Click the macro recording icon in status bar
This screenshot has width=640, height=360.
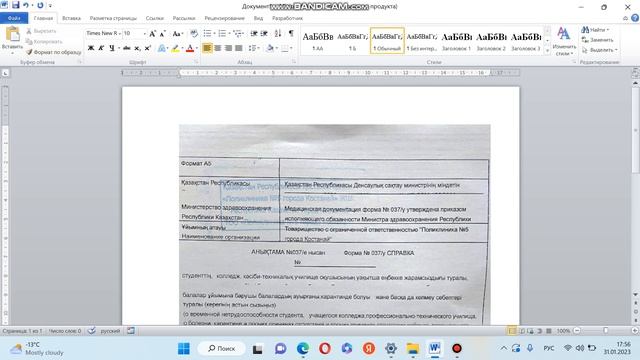coord(131,331)
